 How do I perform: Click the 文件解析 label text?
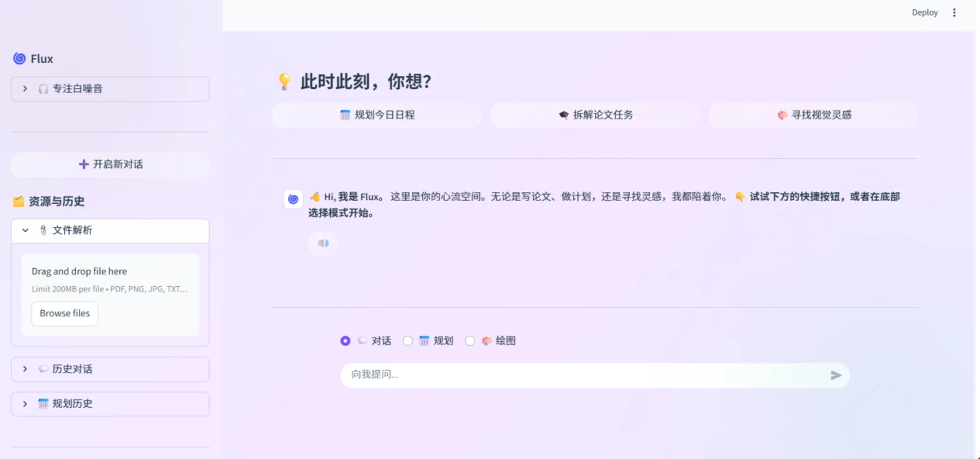[72, 231]
